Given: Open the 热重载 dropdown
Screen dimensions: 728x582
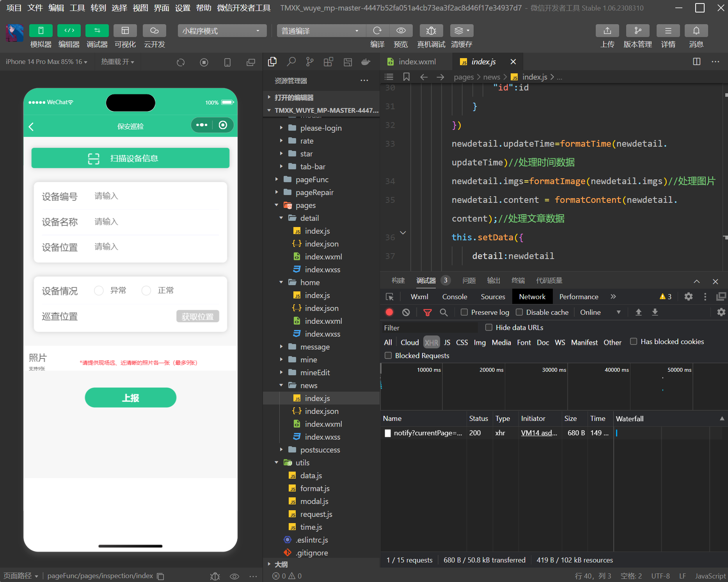Looking at the screenshot, I should [118, 62].
